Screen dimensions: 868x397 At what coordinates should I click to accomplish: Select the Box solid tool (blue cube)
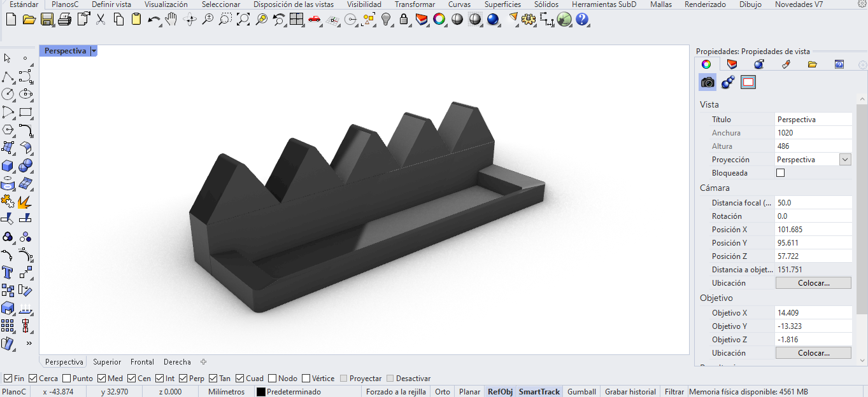(8, 166)
